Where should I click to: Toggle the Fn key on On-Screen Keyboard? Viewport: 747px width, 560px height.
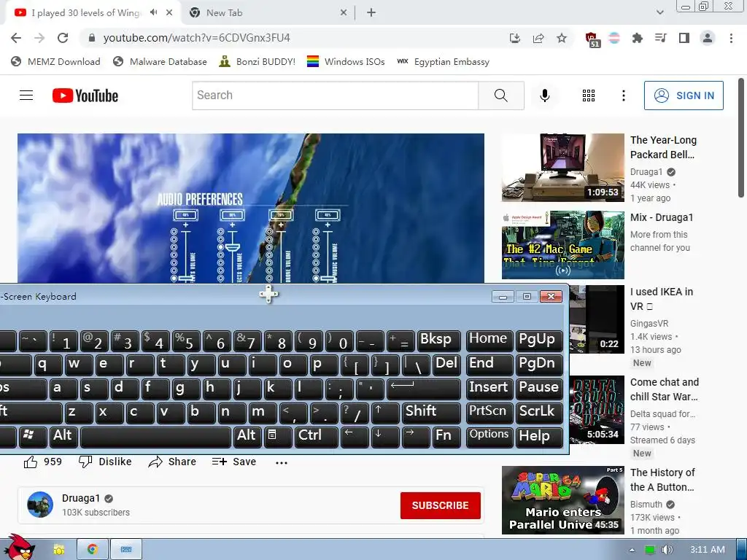(x=447, y=437)
